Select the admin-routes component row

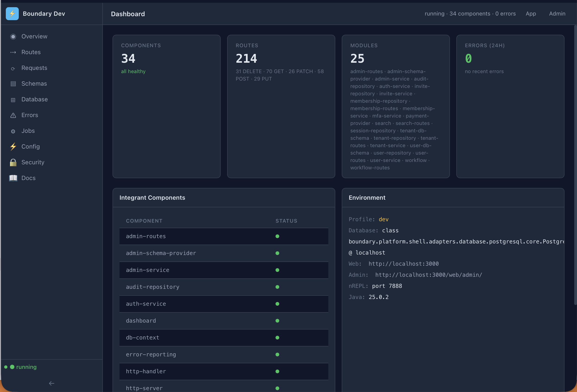point(224,236)
